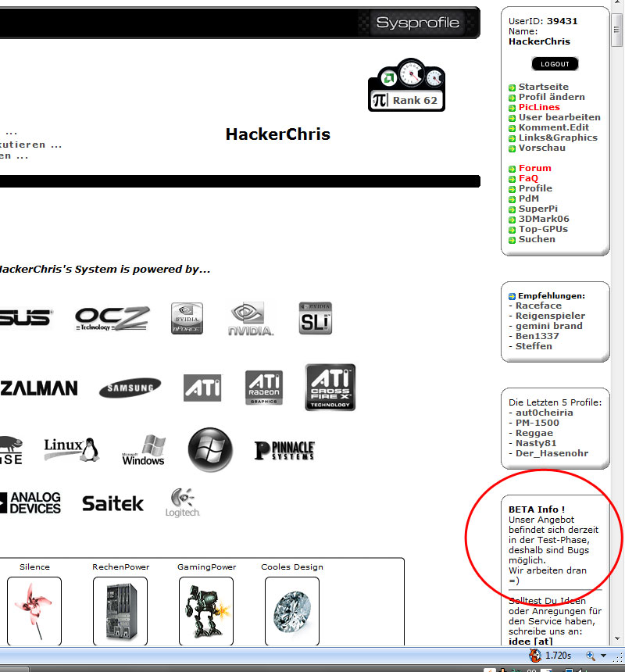Click the round Windows Vista orb

point(210,449)
